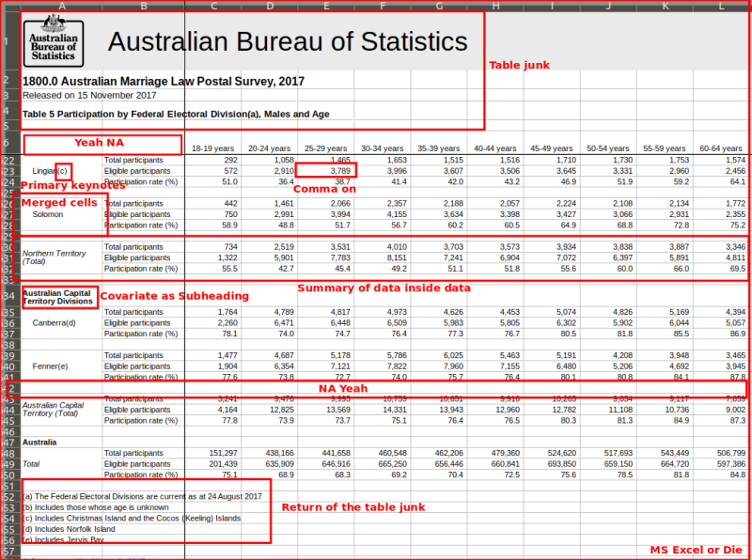The height and width of the screenshot is (560, 752).
Task: Select the Lingiari(c) division label cell
Action: (x=50, y=171)
